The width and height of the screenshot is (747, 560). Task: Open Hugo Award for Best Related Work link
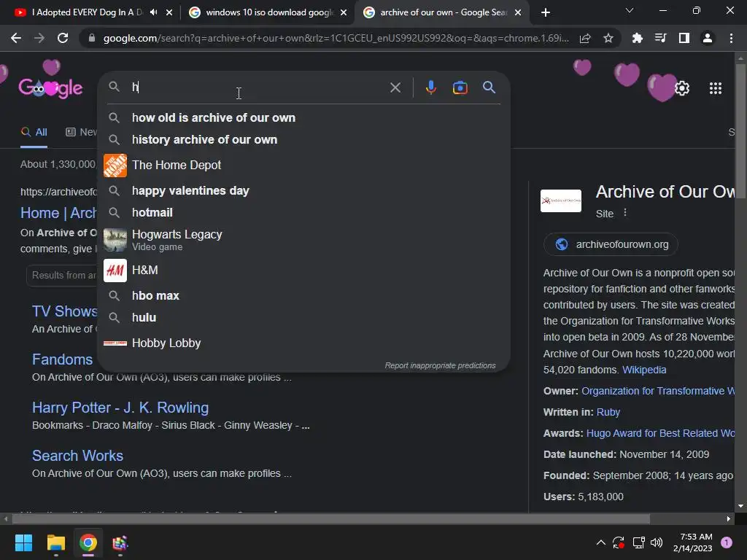[x=660, y=433]
